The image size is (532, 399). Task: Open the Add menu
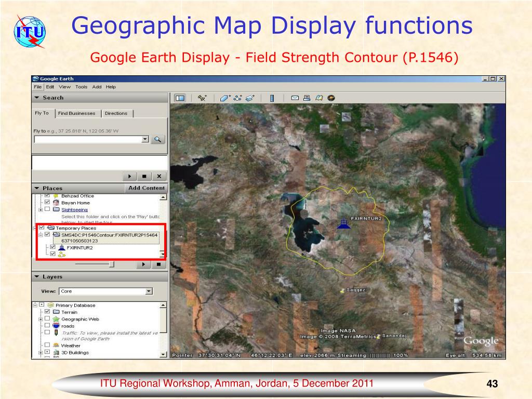point(97,87)
